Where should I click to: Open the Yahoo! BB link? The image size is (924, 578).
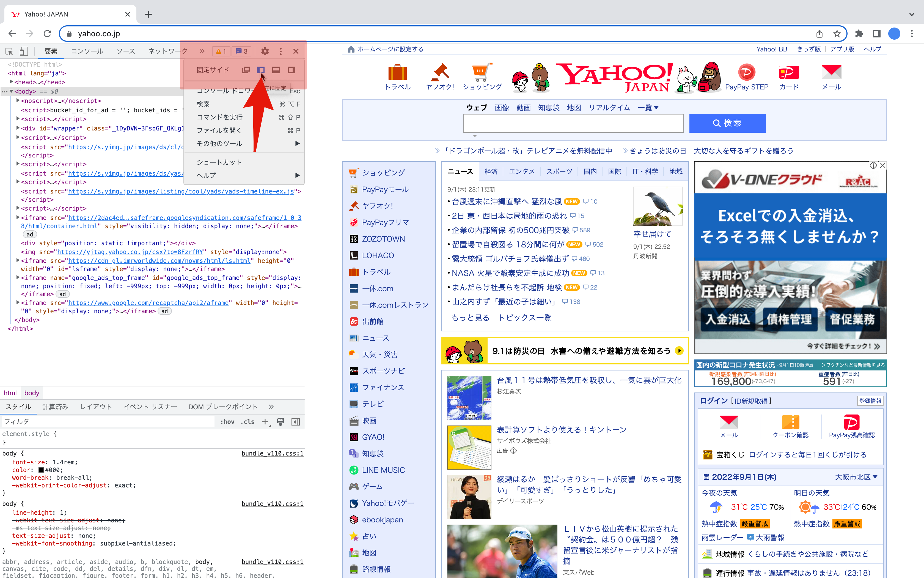click(x=772, y=49)
